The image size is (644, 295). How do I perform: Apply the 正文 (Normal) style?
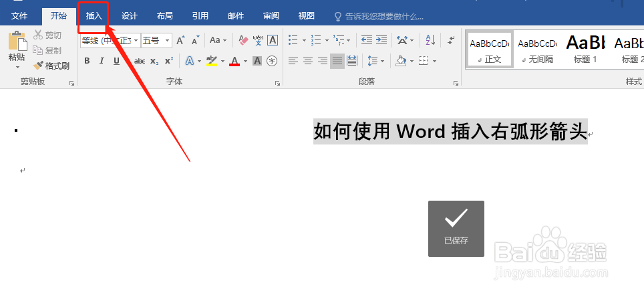click(489, 50)
